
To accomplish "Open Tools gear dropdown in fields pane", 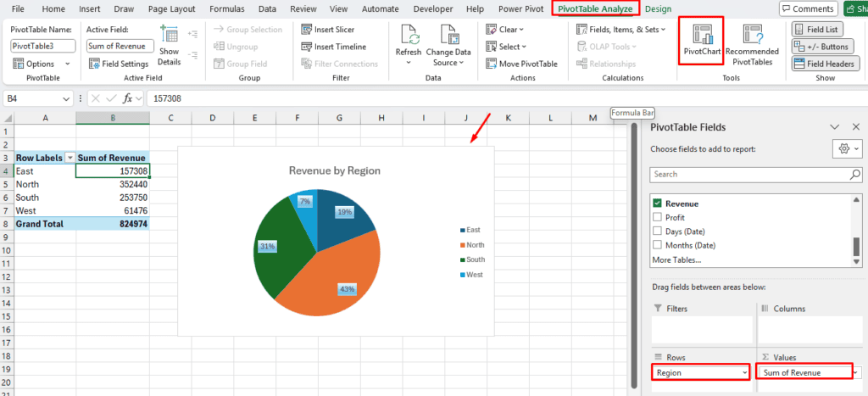I will (847, 149).
